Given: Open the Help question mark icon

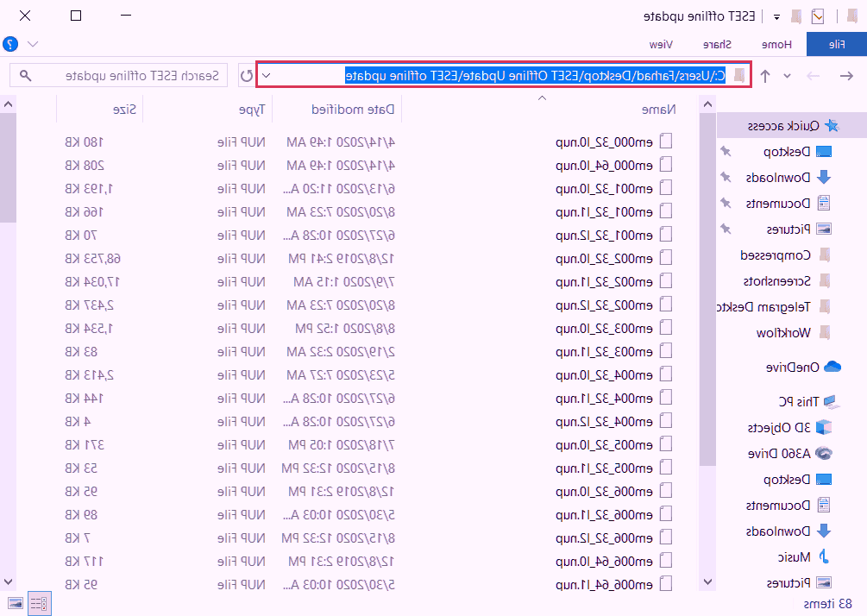Looking at the screenshot, I should pos(10,44).
